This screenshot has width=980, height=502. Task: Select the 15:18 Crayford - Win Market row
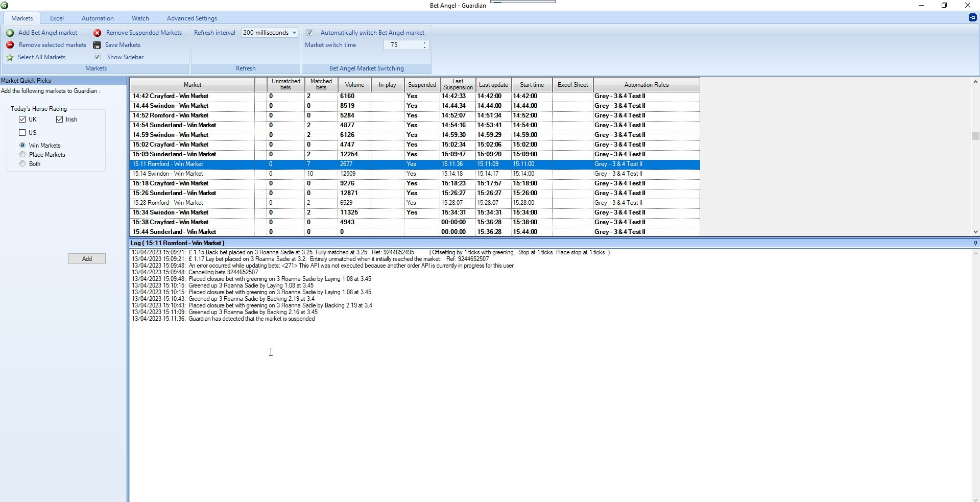415,183
